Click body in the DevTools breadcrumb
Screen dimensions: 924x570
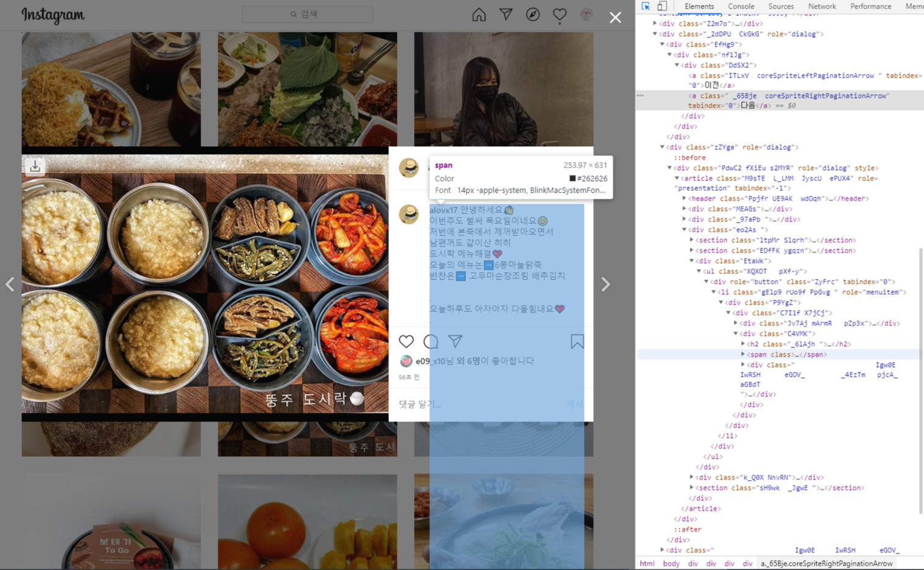(x=671, y=563)
